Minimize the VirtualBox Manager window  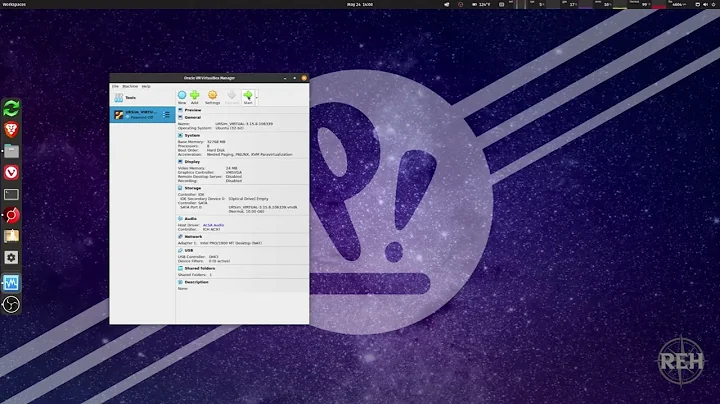(285, 78)
